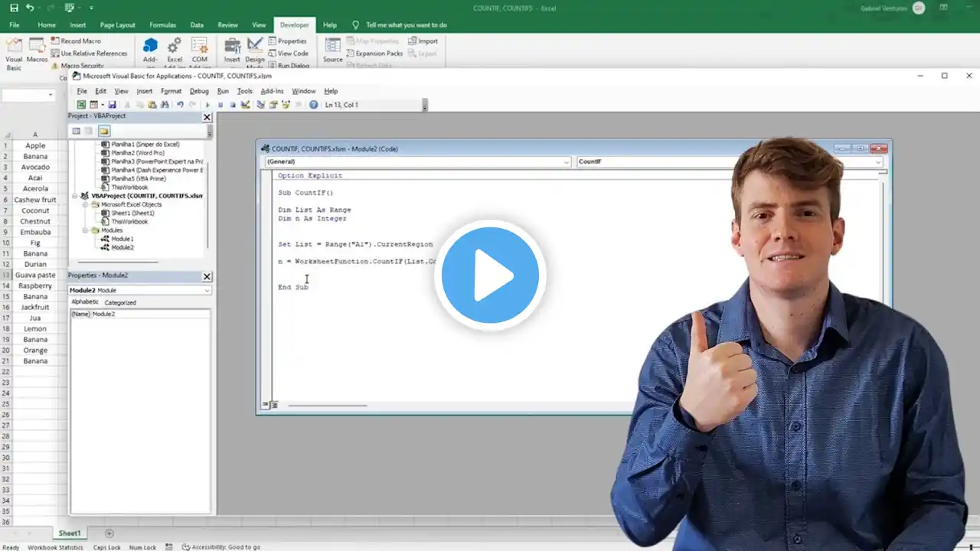Toggle Design Mode in the Developer ribbon
The height and width of the screenshot is (551, 980).
pyautogui.click(x=255, y=52)
